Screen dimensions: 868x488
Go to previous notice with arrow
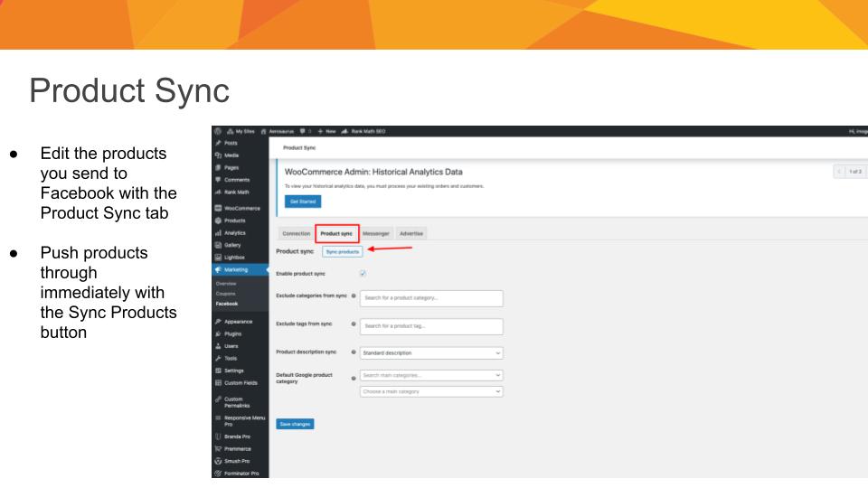[840, 172]
